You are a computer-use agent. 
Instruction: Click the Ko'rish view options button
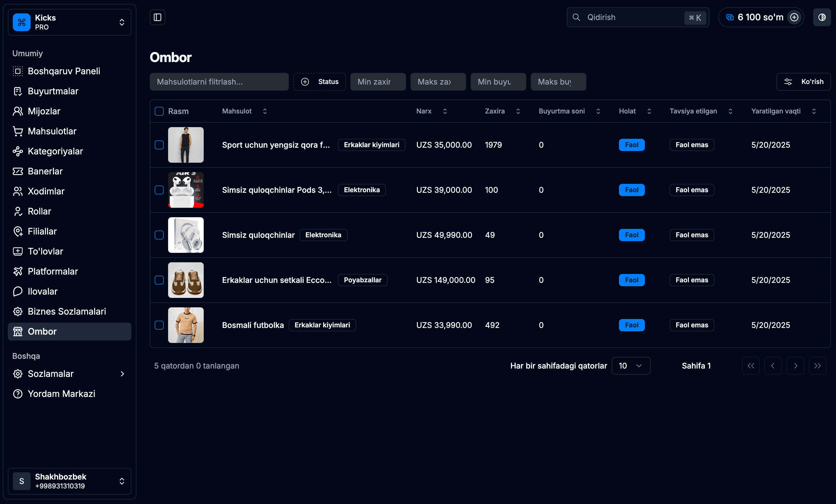coord(803,82)
